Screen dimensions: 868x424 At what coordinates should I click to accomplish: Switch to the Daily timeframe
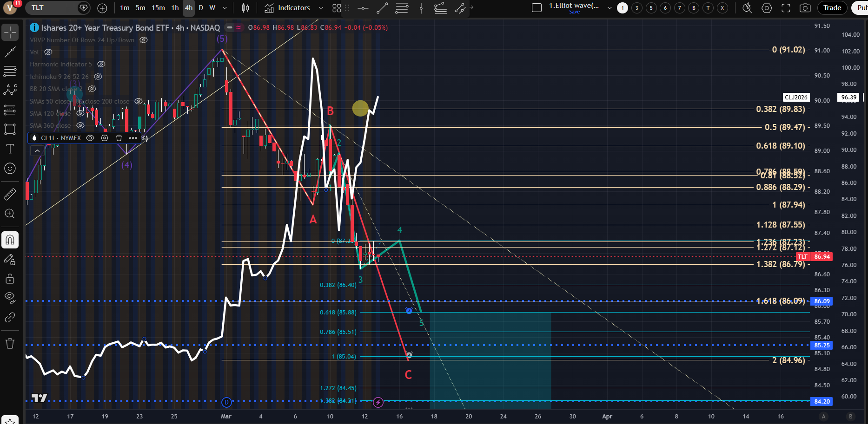201,8
